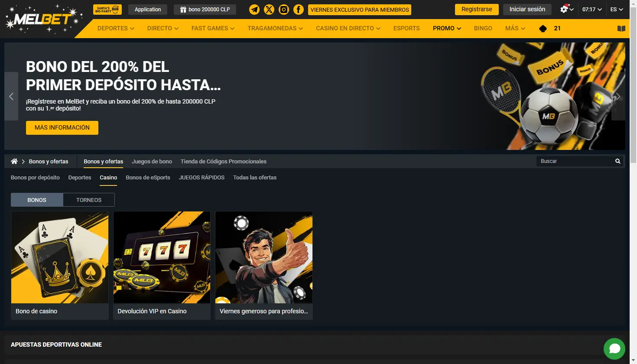Viewport: 637px width, 364px height.
Task: Open the live chat bubble
Action: pyautogui.click(x=614, y=349)
